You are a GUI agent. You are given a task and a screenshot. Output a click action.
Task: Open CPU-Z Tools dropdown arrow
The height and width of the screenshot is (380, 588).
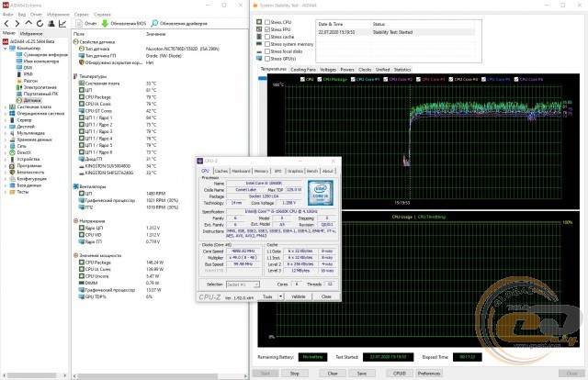(280, 296)
